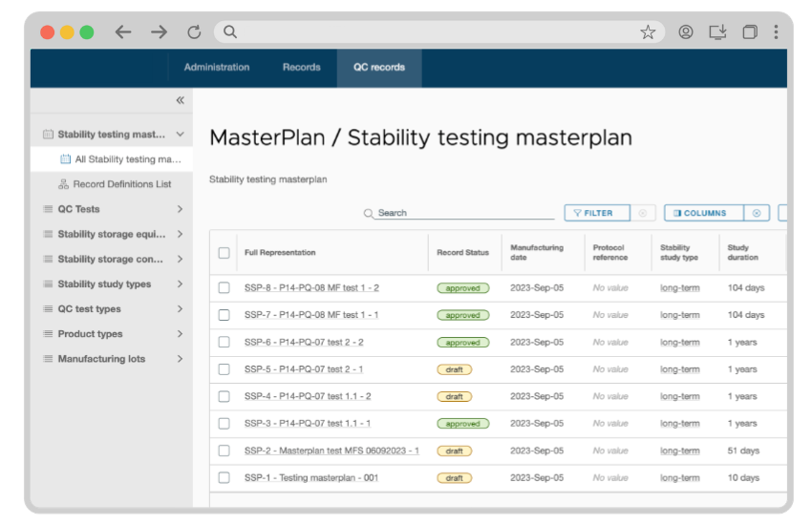
Task: Tick the select-all checkbox in table header
Action: [x=224, y=253]
